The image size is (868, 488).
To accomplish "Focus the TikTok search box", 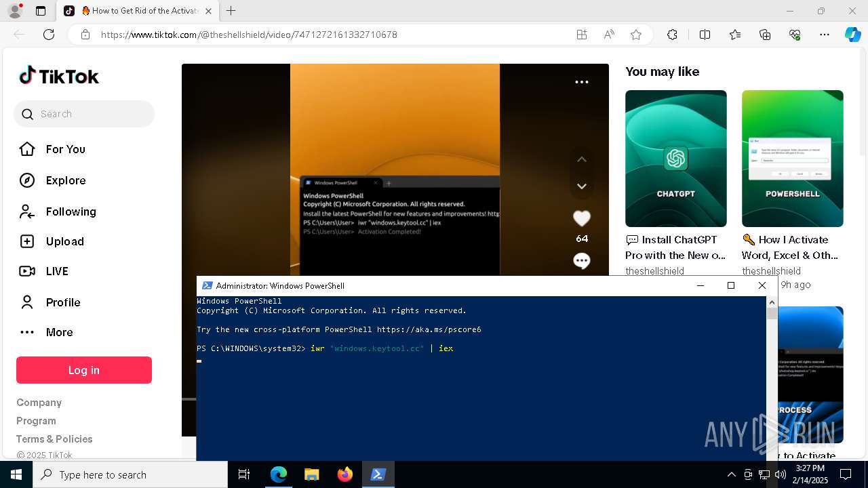I will [x=84, y=114].
